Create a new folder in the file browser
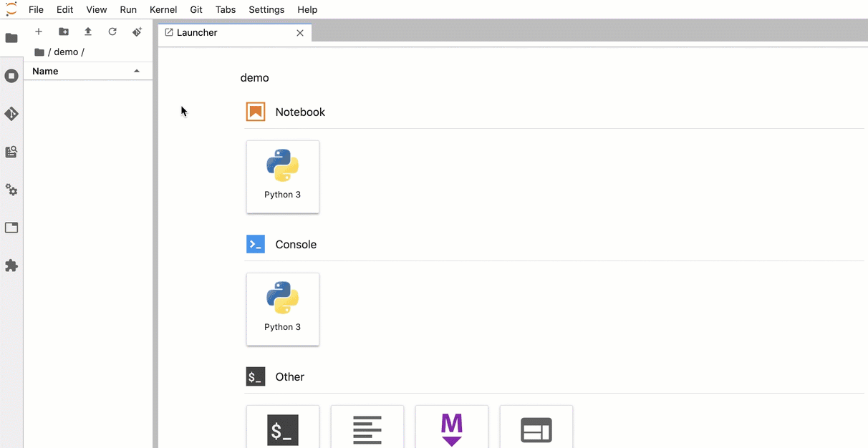The width and height of the screenshot is (868, 448). (x=63, y=31)
